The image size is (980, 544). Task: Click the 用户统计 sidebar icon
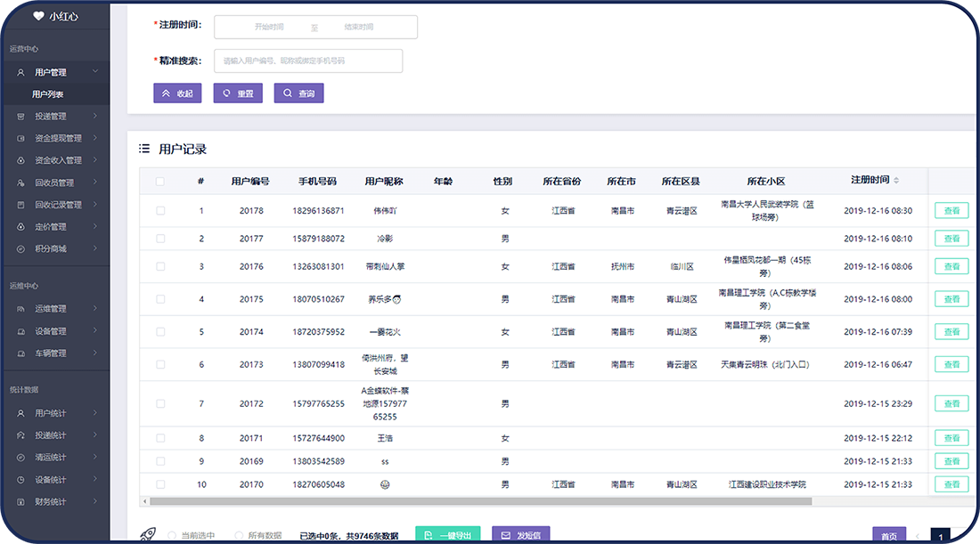(x=20, y=413)
